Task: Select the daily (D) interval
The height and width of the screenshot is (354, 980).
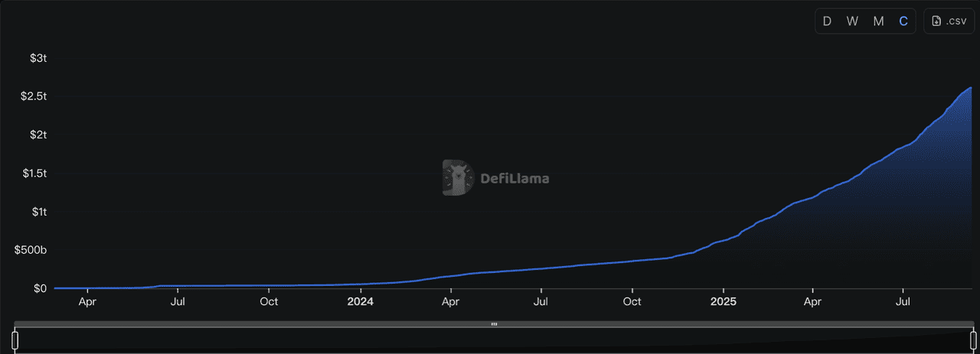Action: pyautogui.click(x=827, y=21)
